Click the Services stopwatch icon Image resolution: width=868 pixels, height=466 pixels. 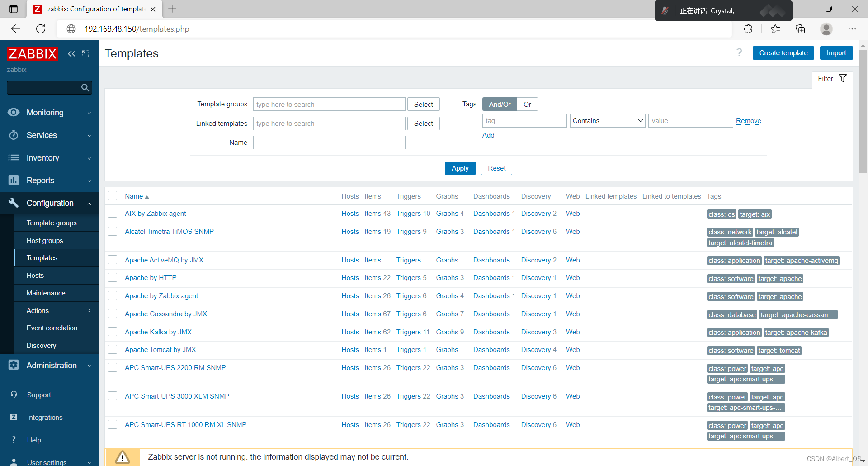[14, 135]
